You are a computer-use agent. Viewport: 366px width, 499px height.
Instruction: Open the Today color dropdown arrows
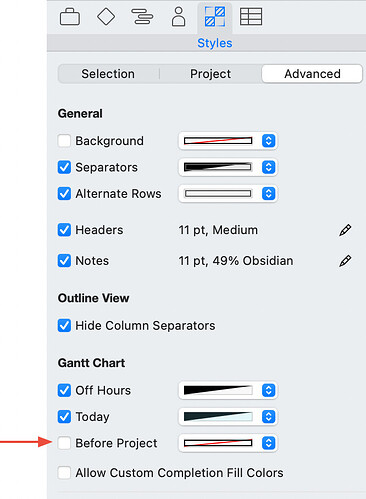point(269,417)
